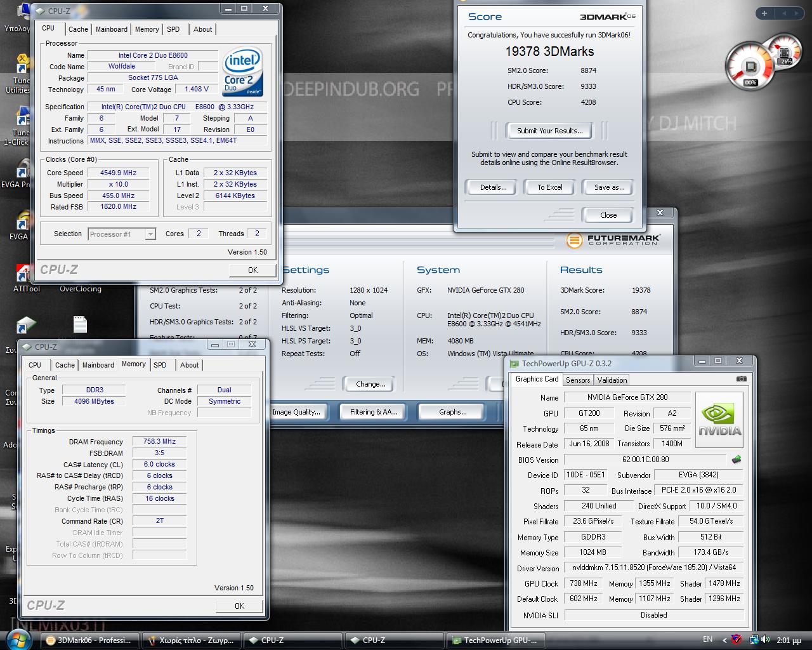This screenshot has height=650, width=812.
Task: Switch to the Validation tab in GPU-Z
Action: [x=612, y=380]
